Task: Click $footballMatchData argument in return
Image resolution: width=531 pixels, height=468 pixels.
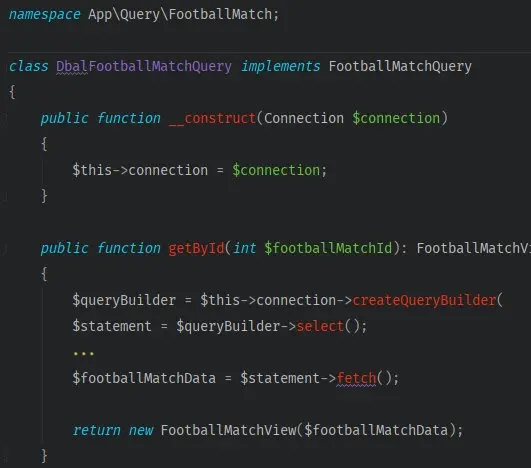Action: pyautogui.click(x=376, y=430)
